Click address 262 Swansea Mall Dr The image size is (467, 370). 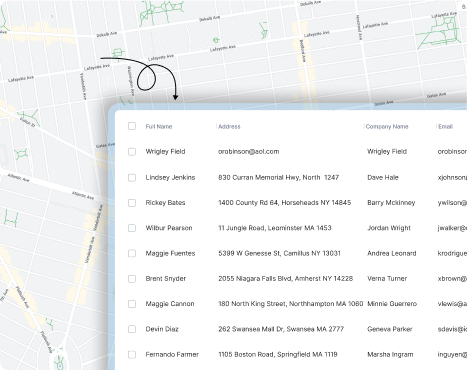point(281,329)
